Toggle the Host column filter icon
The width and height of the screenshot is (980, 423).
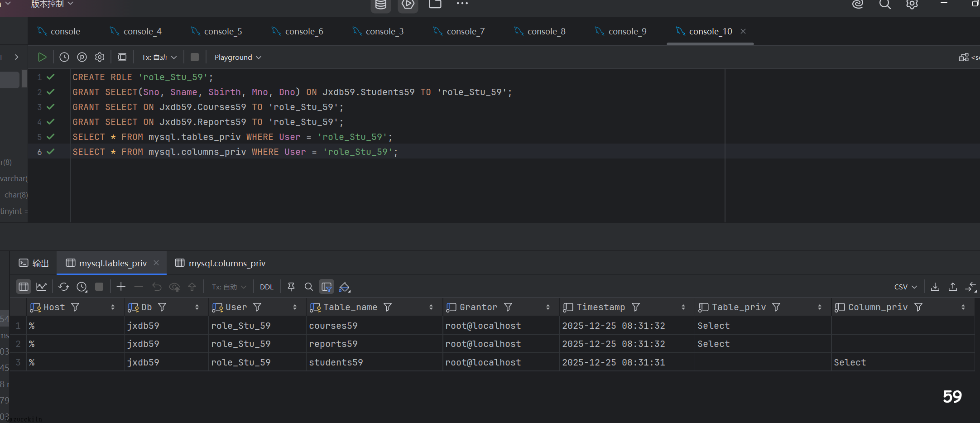(76, 307)
